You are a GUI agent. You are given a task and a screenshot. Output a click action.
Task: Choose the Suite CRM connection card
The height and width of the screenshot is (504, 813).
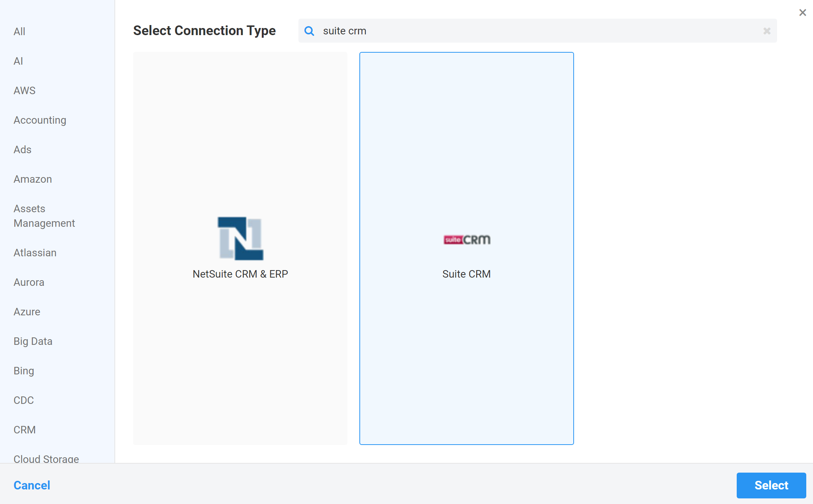[467, 248]
